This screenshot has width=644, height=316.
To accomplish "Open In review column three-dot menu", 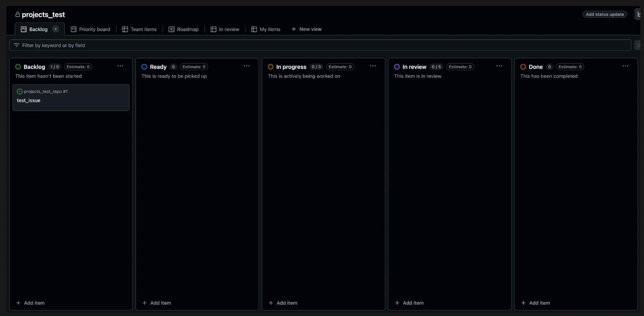I will click(x=499, y=66).
